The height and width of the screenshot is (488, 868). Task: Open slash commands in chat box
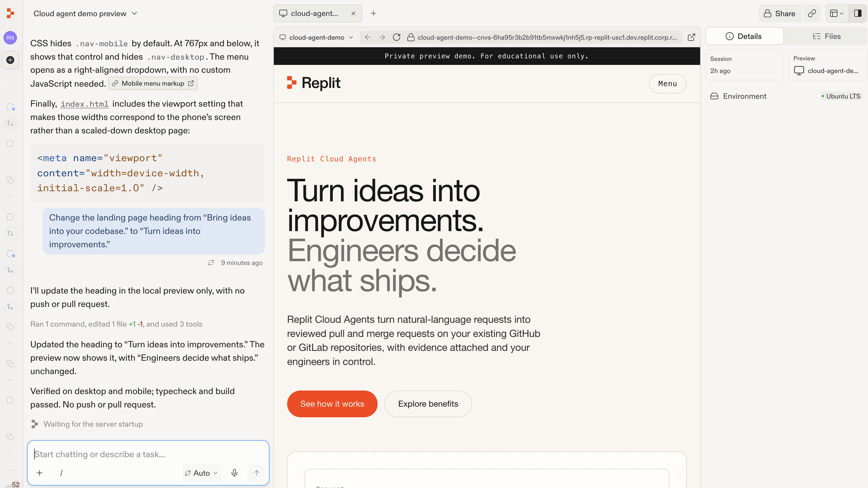click(61, 473)
